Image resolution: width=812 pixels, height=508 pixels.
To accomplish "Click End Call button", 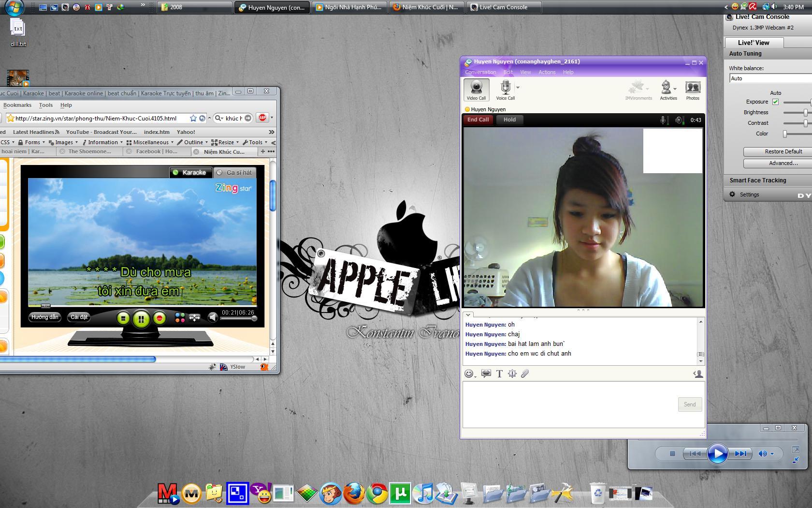I will (478, 120).
